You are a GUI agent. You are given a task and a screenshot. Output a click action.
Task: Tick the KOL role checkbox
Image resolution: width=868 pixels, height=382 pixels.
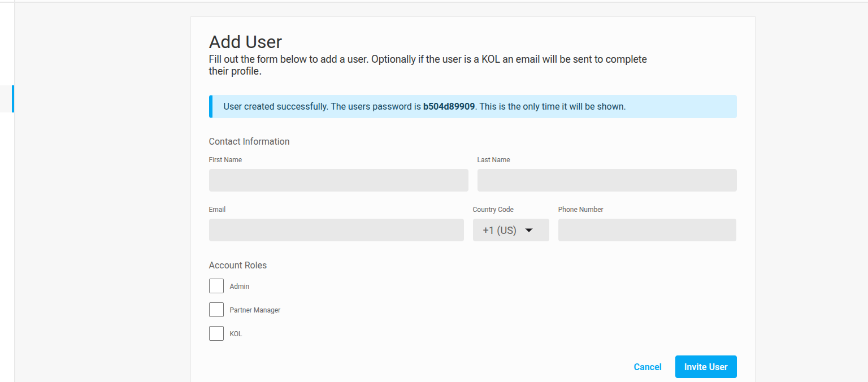pos(216,333)
